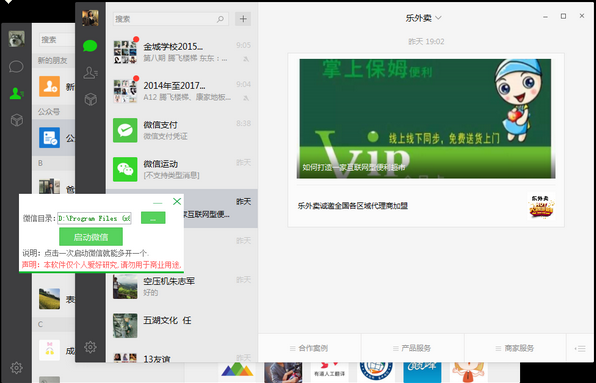
Task: Close the WeChat launcher dialog
Action: tap(177, 201)
